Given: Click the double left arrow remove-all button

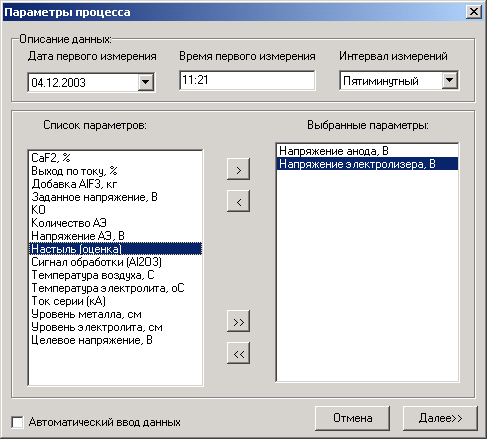Looking at the screenshot, I should tap(238, 353).
